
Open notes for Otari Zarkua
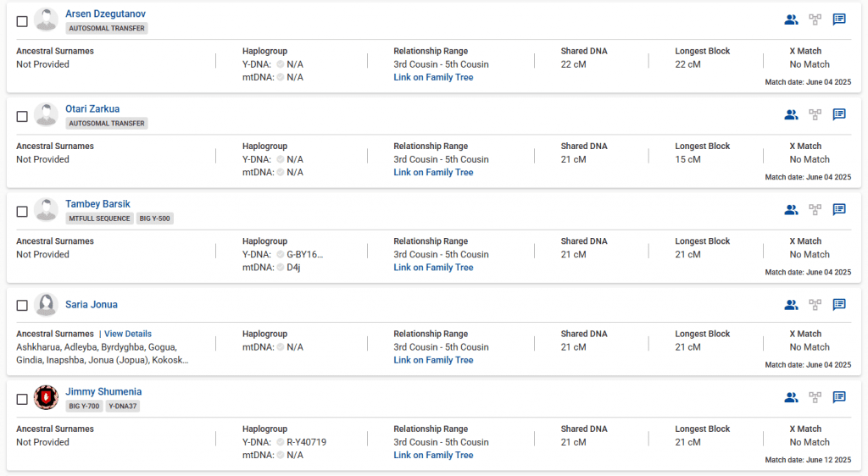(x=839, y=114)
